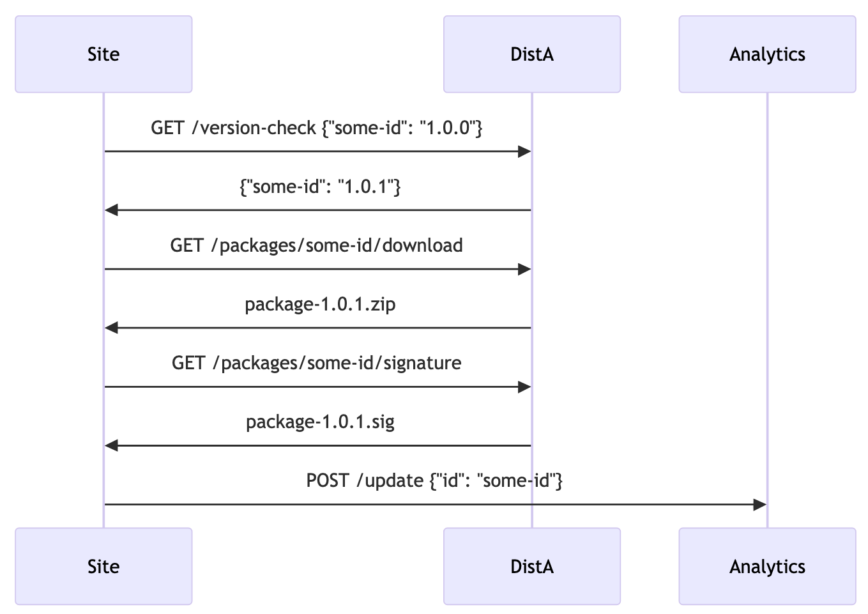Select the bottom Site participant box
The height and width of the screenshot is (614, 868).
[103, 566]
